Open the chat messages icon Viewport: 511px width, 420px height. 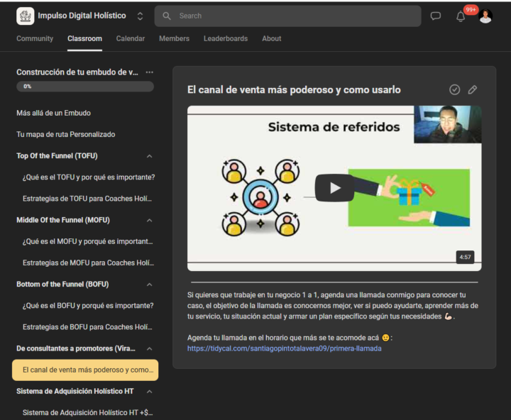pyautogui.click(x=436, y=16)
